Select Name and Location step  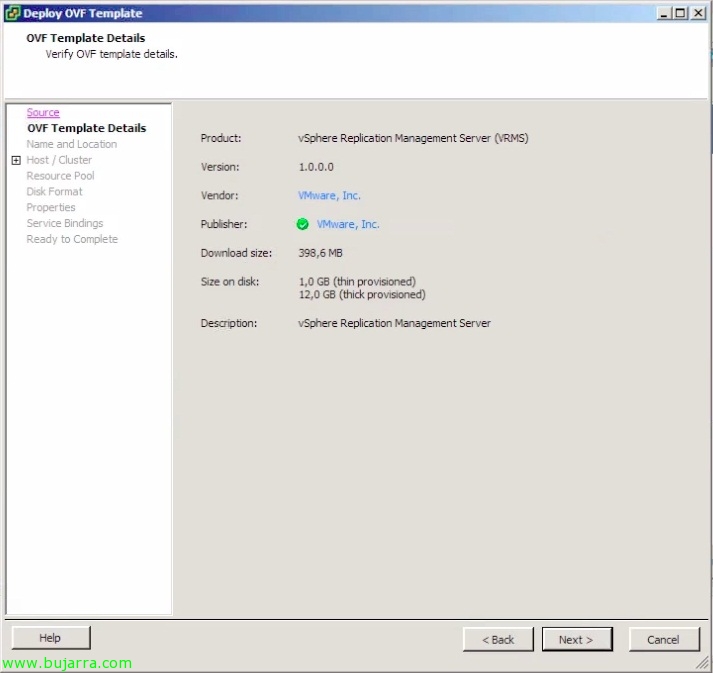(71, 144)
